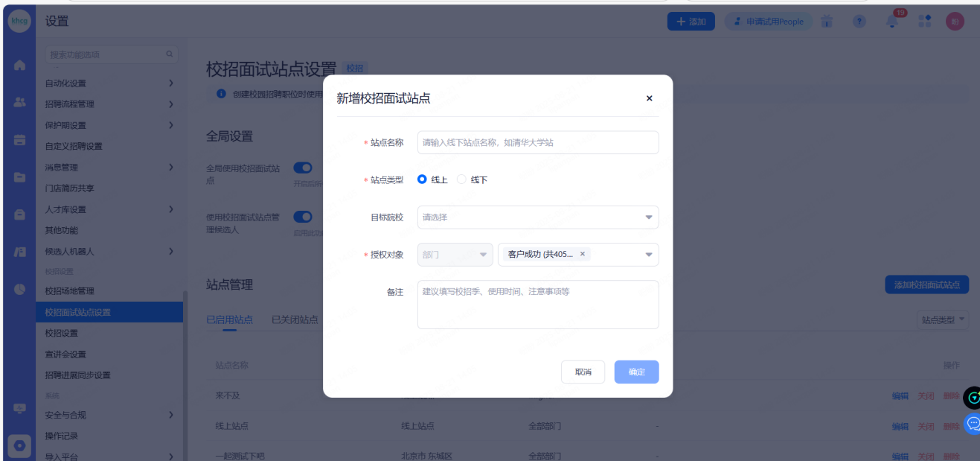Switch to the 已关闭站点 tab
This screenshot has width=980, height=461.
click(295, 319)
